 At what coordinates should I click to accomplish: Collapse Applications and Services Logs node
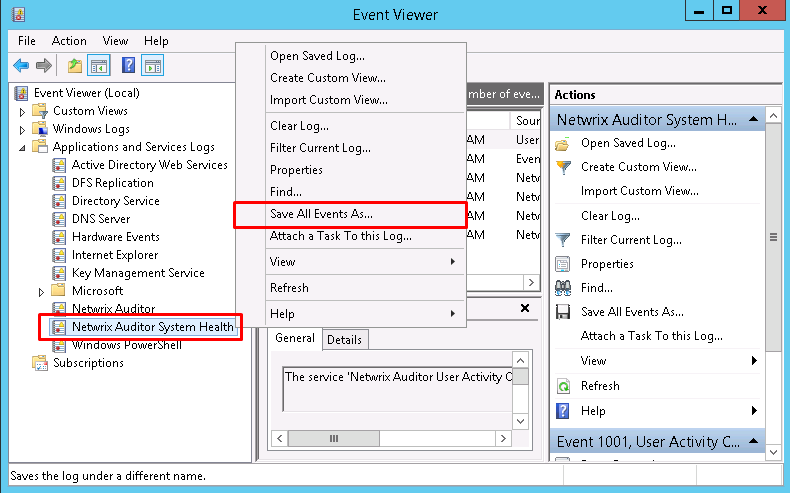tap(22, 148)
